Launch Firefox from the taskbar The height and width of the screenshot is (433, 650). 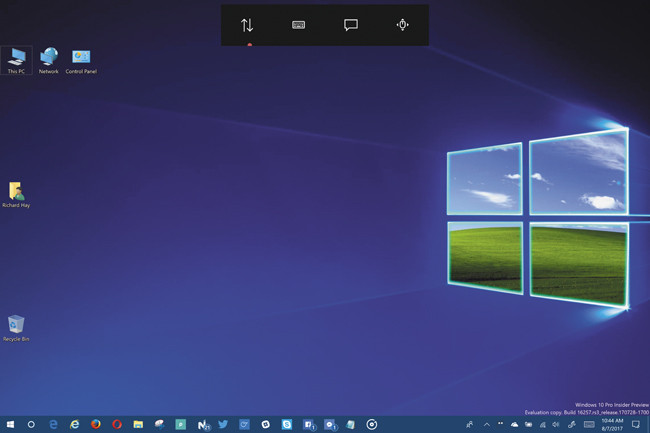click(96, 424)
